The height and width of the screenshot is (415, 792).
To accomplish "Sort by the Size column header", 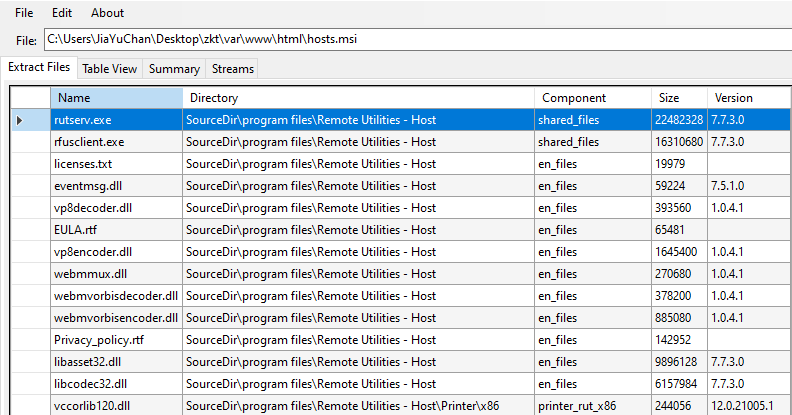I will [x=679, y=98].
